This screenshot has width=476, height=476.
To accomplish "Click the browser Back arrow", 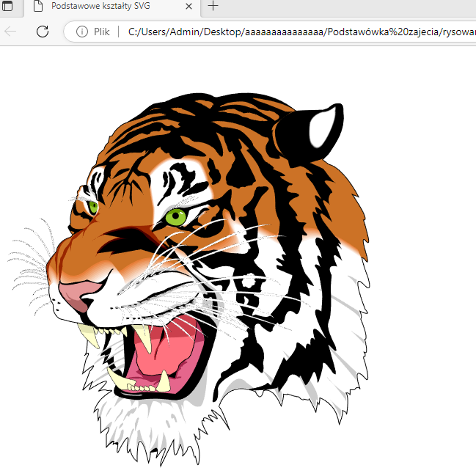I will 10,32.
